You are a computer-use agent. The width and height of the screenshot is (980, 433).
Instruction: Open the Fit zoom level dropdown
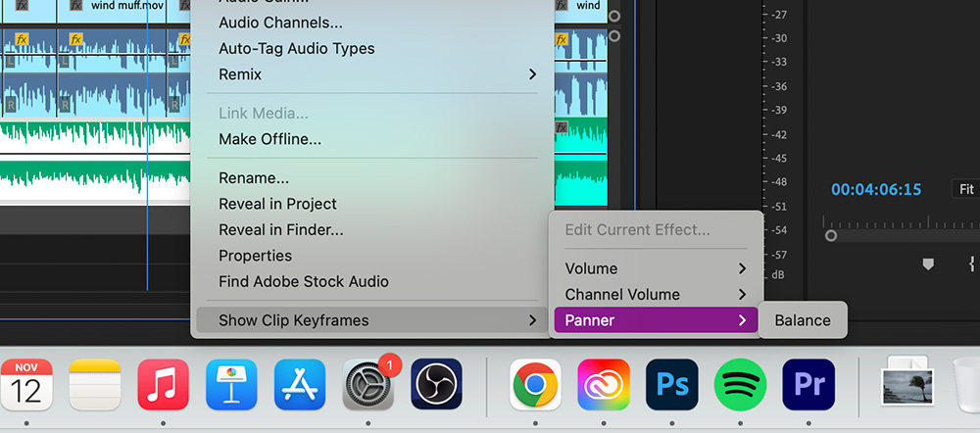[965, 189]
